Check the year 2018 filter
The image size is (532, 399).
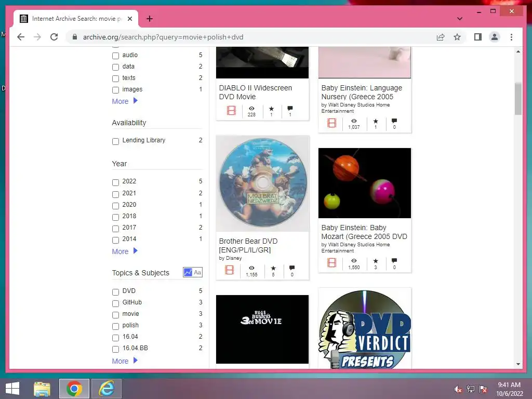tap(116, 217)
